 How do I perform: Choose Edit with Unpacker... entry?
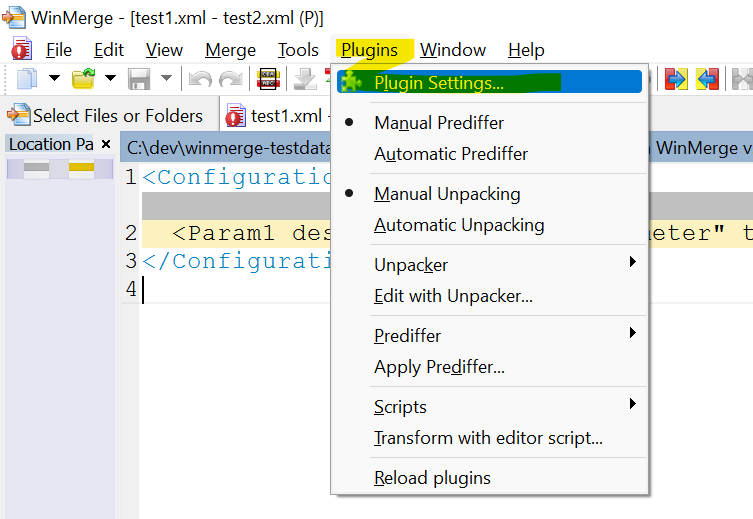click(x=489, y=296)
